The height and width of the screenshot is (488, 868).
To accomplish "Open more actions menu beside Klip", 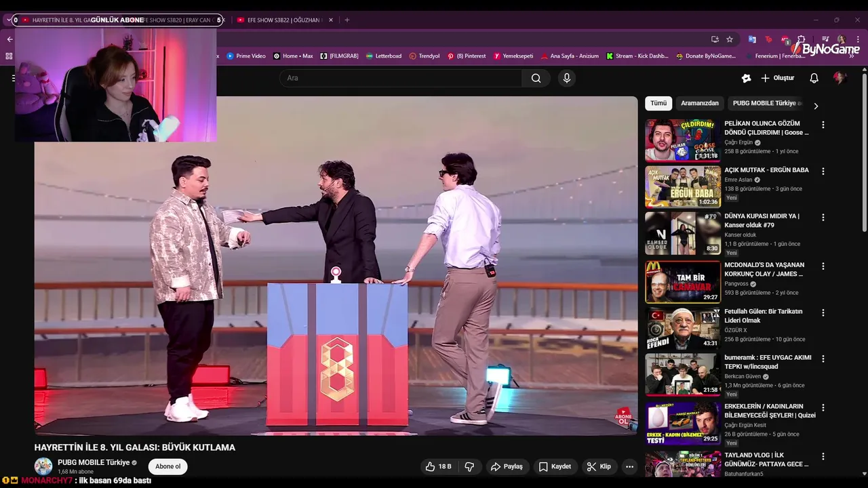I will tap(629, 466).
